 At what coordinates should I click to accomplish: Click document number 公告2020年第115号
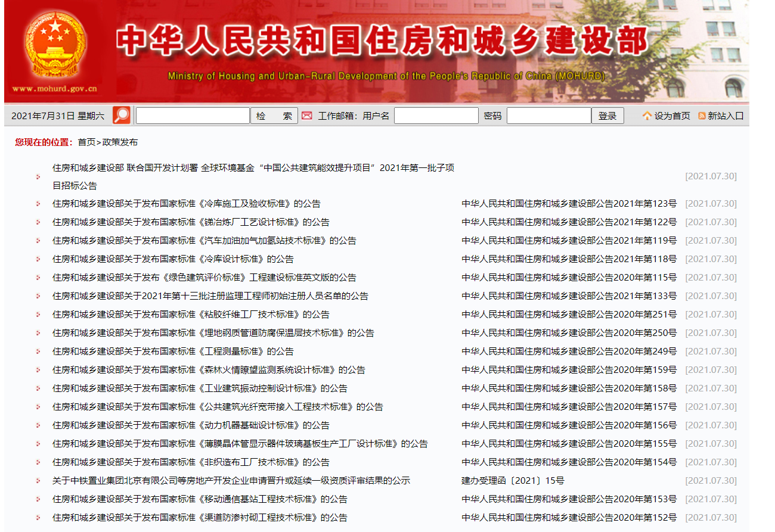(569, 278)
